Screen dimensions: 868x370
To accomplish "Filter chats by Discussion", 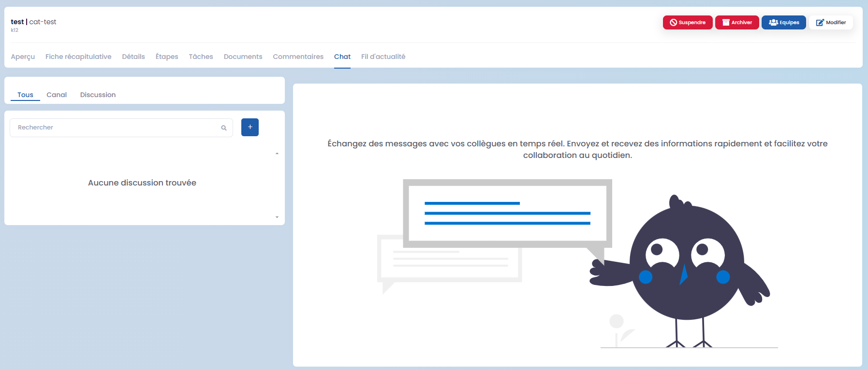I will point(98,95).
